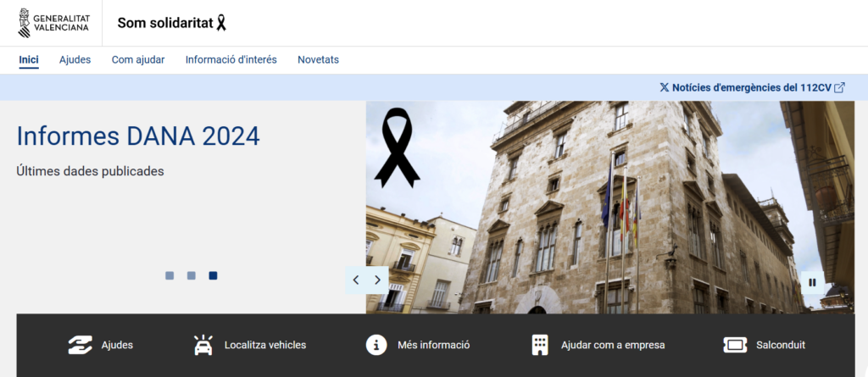Open the Ajudes navigation tab

75,59
